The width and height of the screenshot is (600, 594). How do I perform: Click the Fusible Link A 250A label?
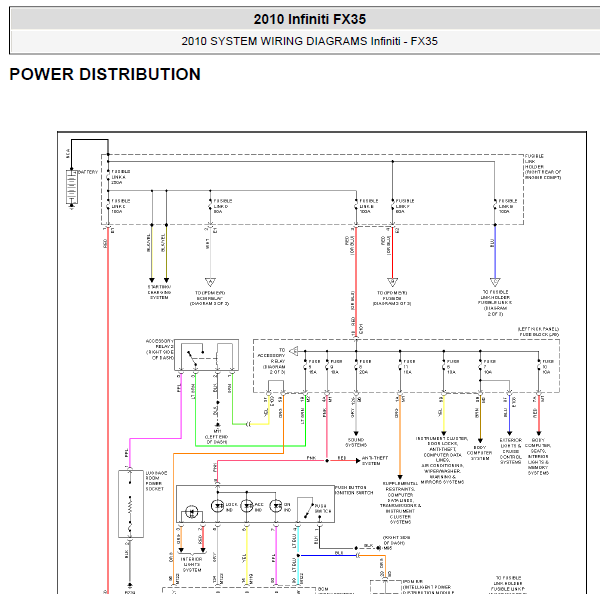(121, 177)
